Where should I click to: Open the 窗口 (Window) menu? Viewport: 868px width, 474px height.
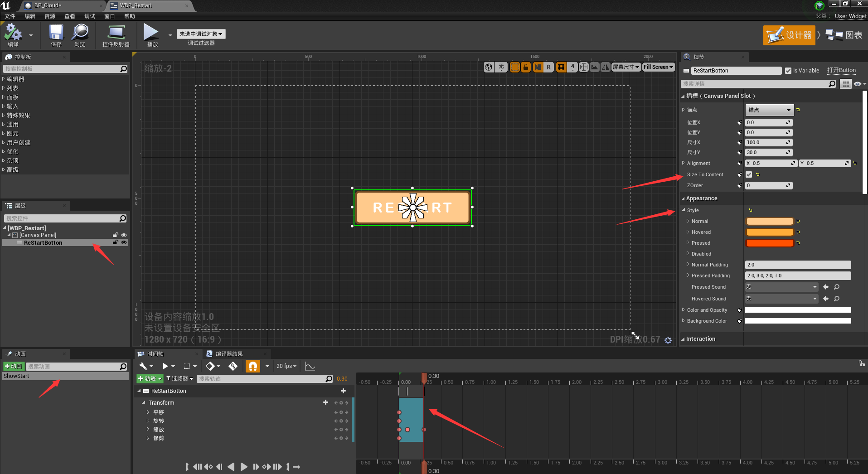pos(109,16)
